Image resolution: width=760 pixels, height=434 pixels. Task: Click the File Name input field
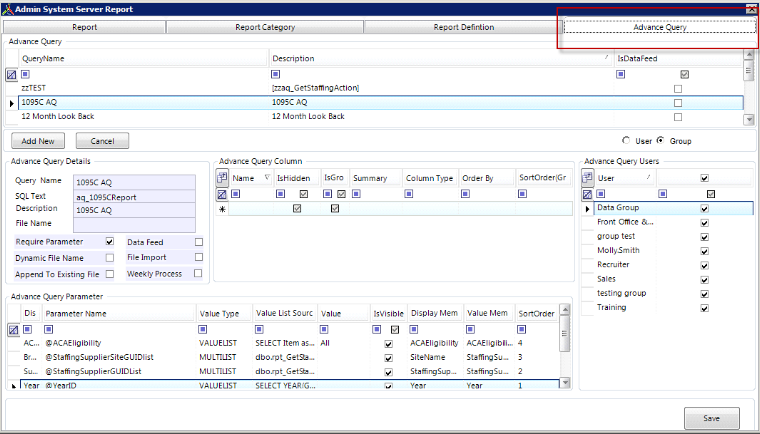point(134,225)
